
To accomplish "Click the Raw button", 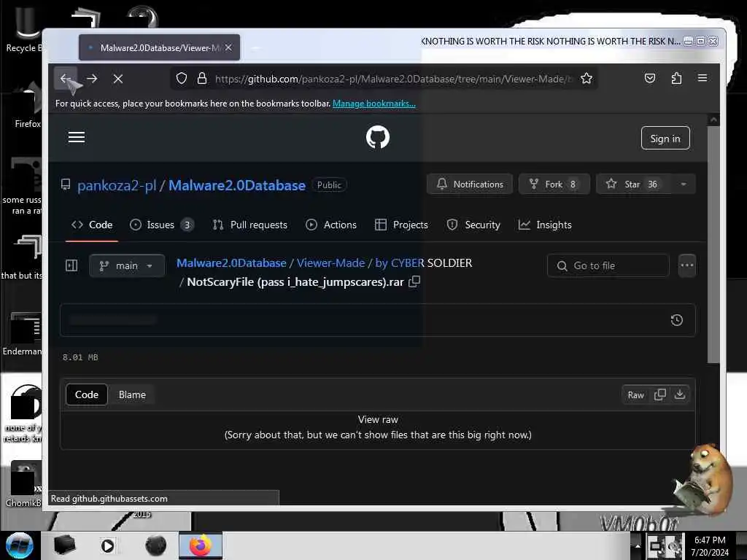I will point(635,394).
